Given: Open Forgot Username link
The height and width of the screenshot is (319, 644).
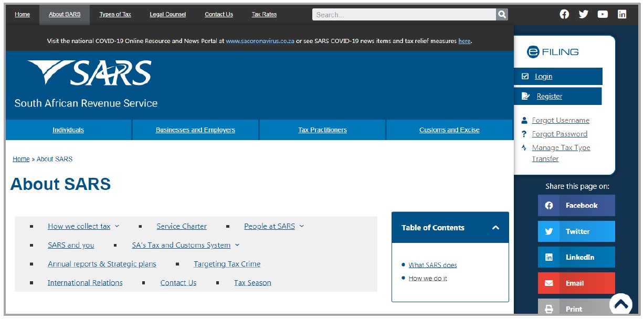Looking at the screenshot, I should pyautogui.click(x=561, y=120).
